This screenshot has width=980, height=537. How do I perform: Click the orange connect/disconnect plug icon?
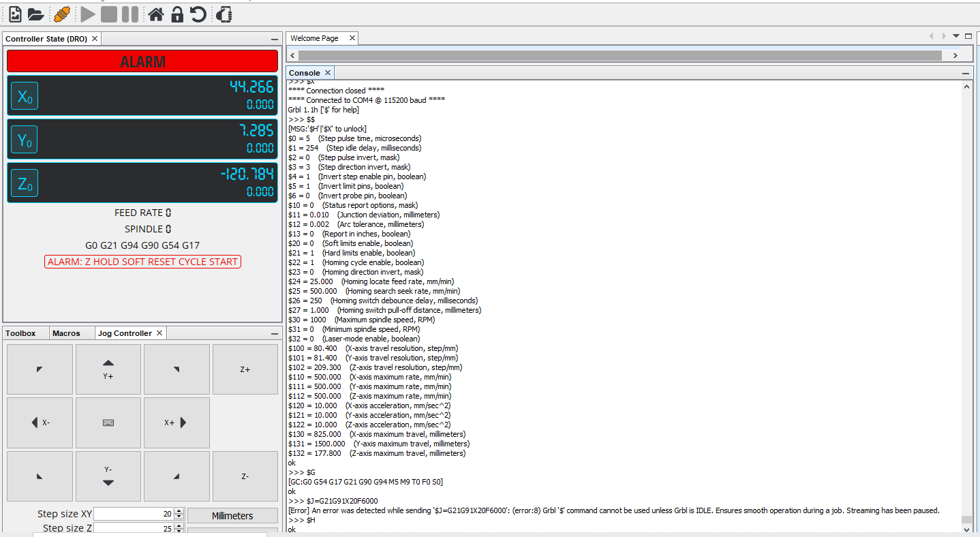[x=61, y=14]
